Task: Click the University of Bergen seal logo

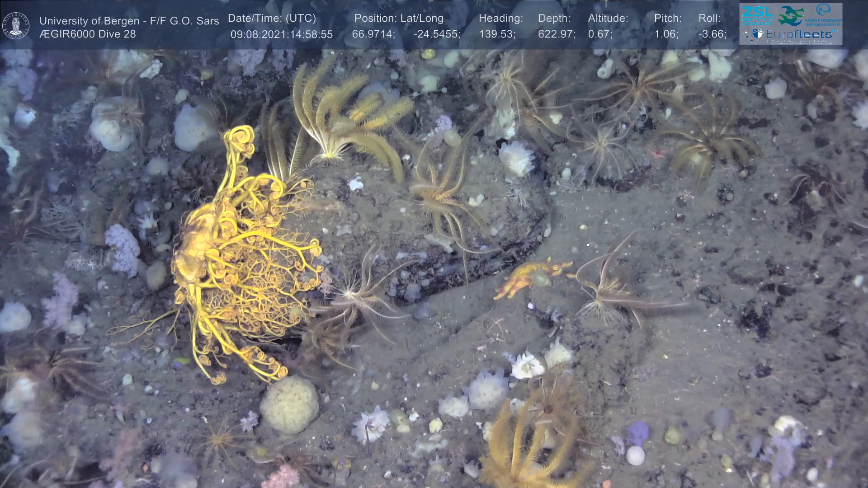Action: [16, 26]
